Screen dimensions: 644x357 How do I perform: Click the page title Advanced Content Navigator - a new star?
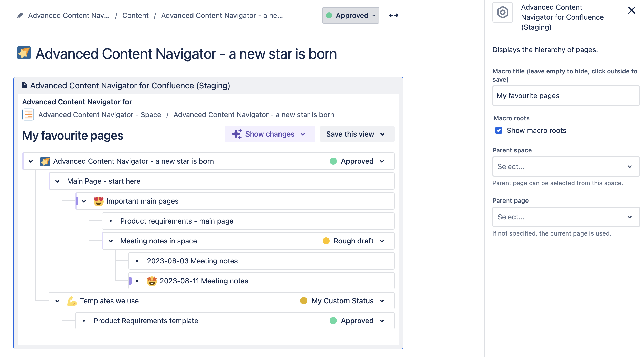[186, 54]
